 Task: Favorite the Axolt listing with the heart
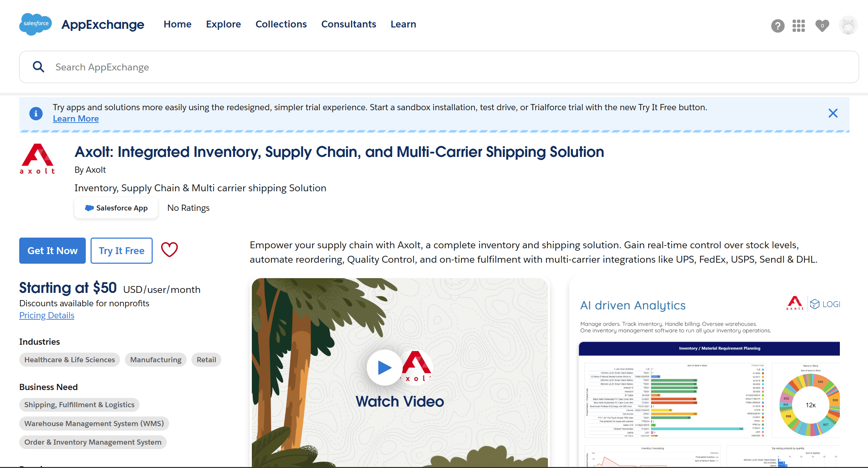click(169, 250)
